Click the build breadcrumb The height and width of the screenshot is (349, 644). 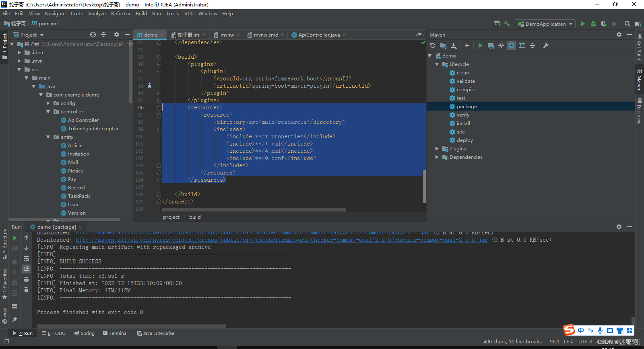click(195, 217)
